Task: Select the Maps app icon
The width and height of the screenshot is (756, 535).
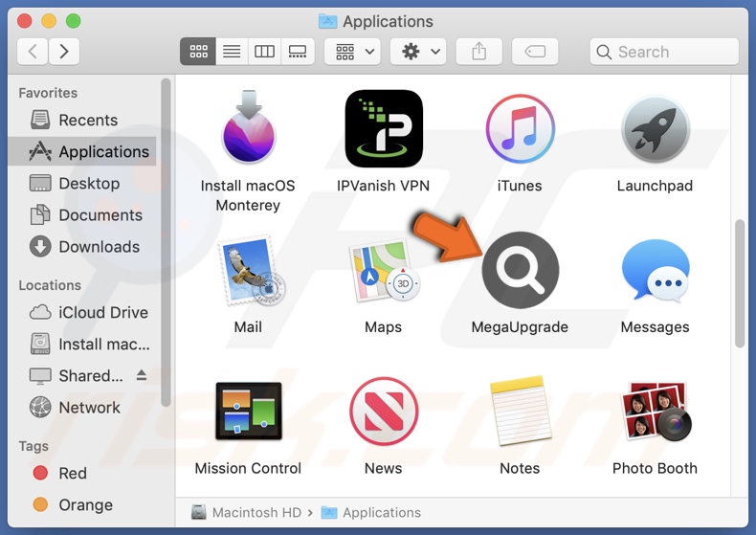Action: pyautogui.click(x=385, y=271)
